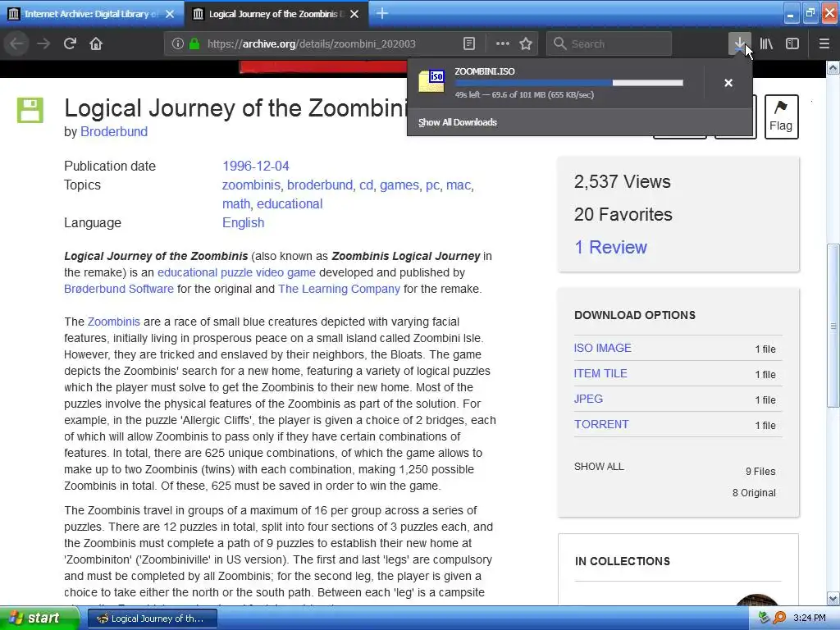Toggle the sidebar view icon

(792, 44)
